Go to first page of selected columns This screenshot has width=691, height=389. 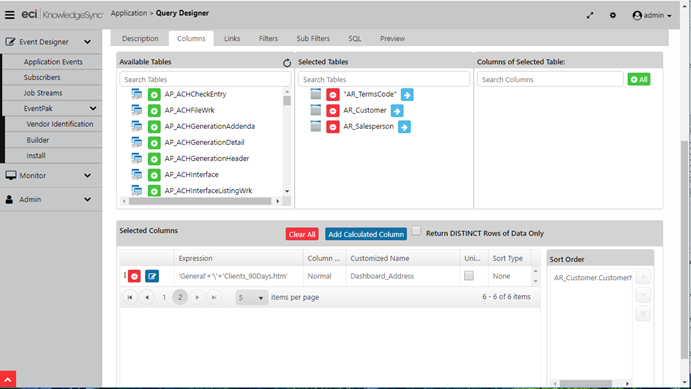[x=130, y=297]
